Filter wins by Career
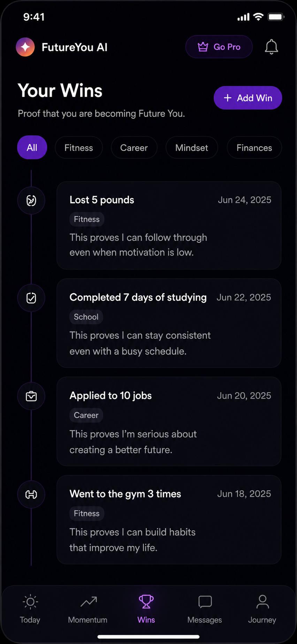 click(134, 148)
